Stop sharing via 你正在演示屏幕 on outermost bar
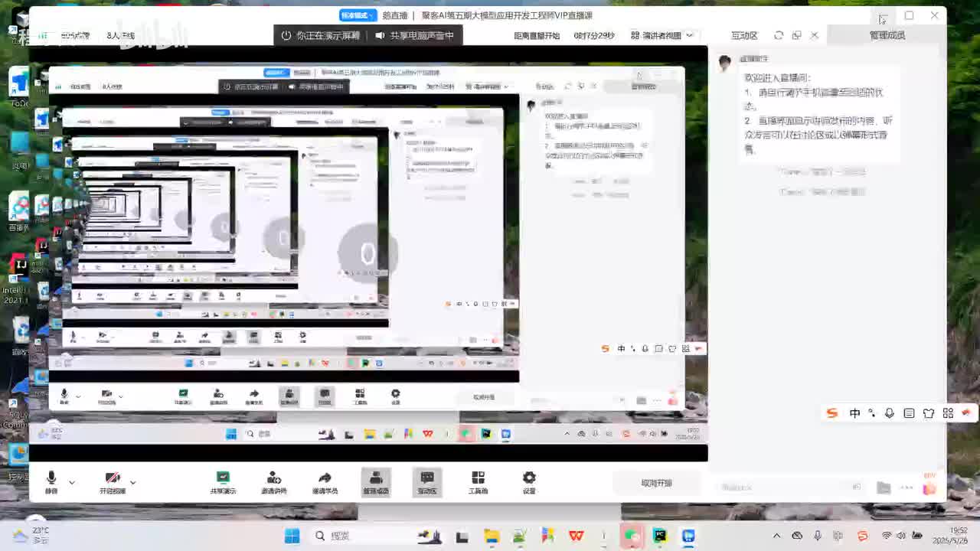Viewport: 980px width, 551px height. [321, 35]
